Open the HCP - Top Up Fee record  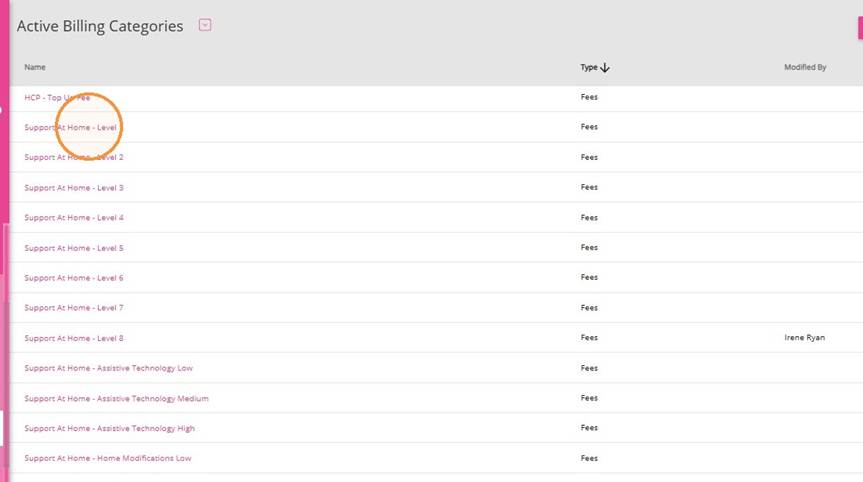pyautogui.click(x=57, y=97)
